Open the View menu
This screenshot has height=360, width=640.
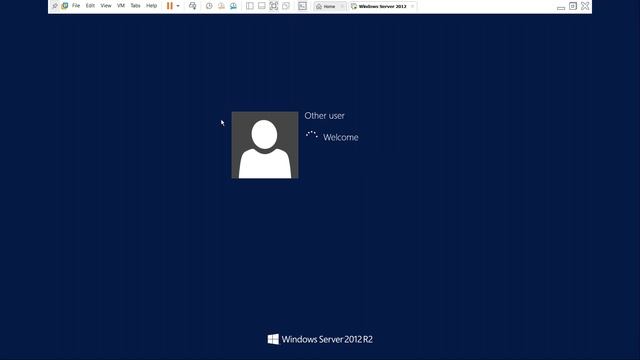click(x=106, y=6)
